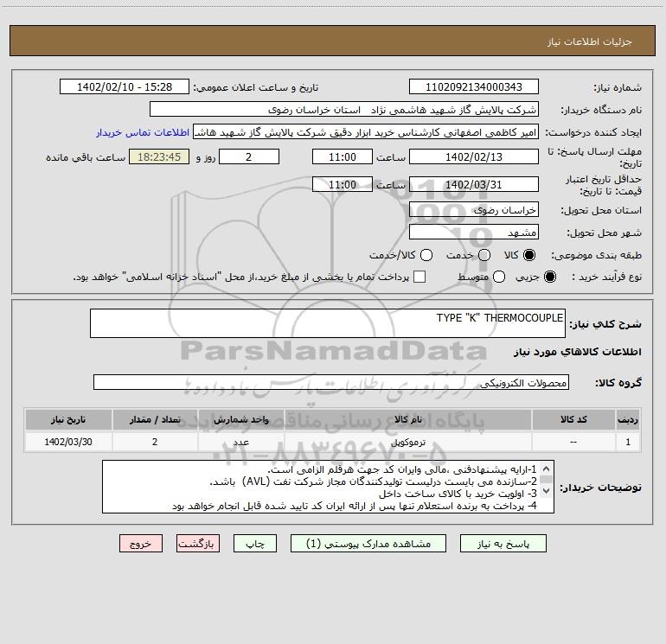
Task: Click the کد کالا column header
Action: [x=573, y=419]
